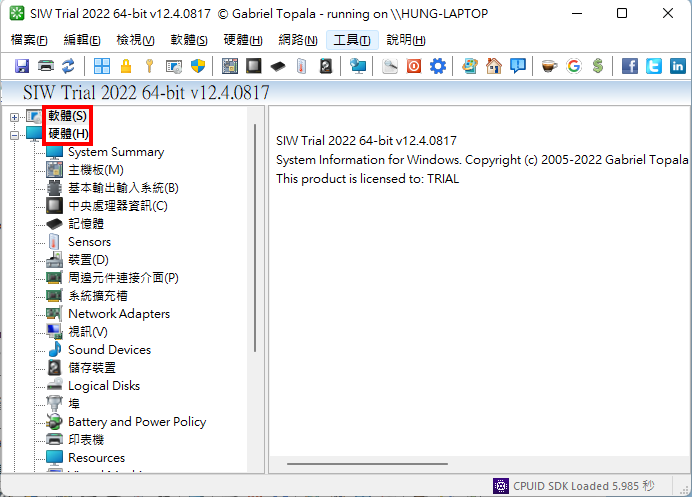
Task: Click the right pane horizontal scrollbar thumb
Action: click(367, 464)
